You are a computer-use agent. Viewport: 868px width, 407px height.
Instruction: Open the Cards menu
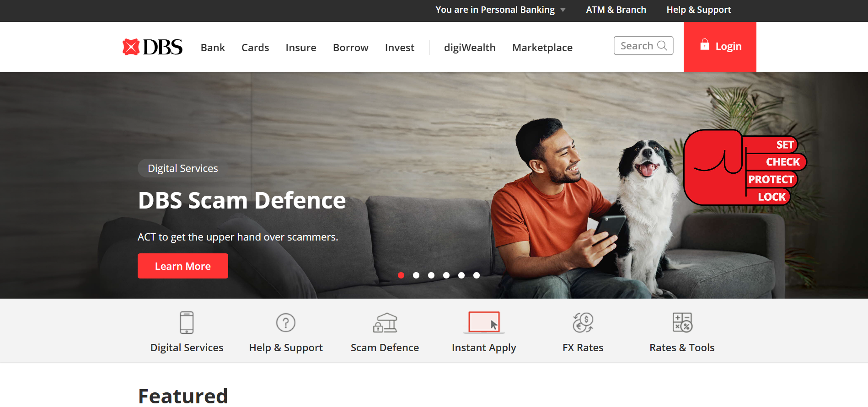pyautogui.click(x=255, y=48)
